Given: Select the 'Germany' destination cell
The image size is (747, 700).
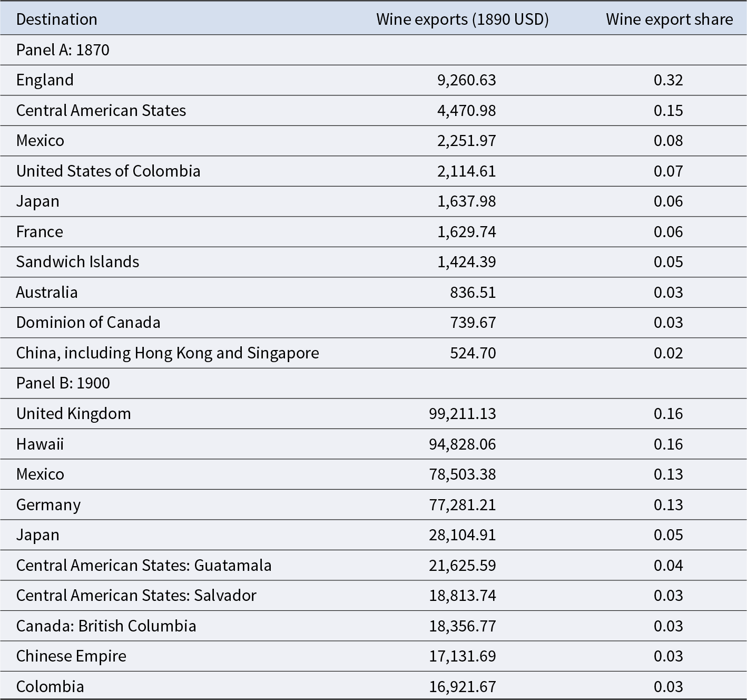Looking at the screenshot, I should coord(48,505).
